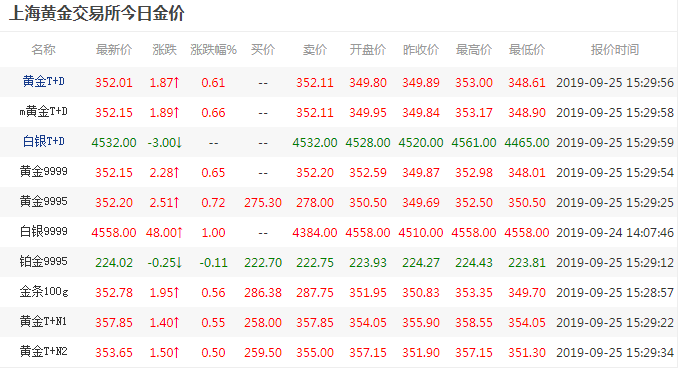The width and height of the screenshot is (696, 372).
Task: Click the 涨跌 column header
Action: coord(165,50)
